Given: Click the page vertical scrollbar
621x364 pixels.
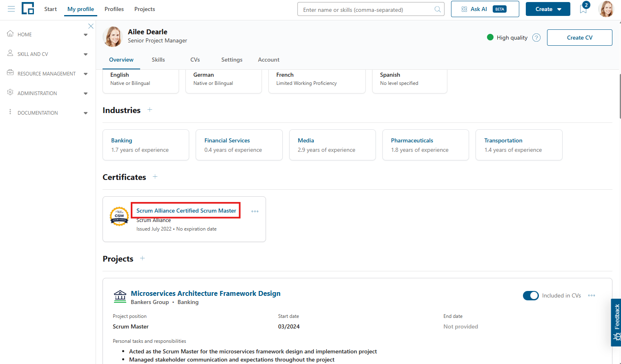Looking at the screenshot, I should coord(620,96).
